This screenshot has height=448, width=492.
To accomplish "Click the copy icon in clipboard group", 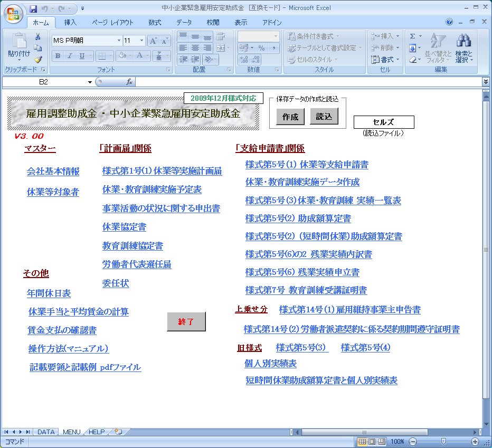I will click(37, 47).
